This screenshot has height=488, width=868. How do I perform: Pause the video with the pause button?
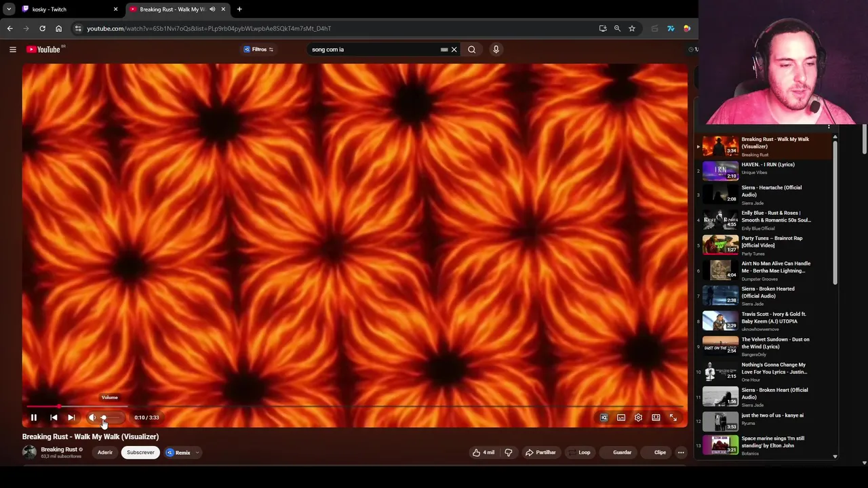click(33, 418)
